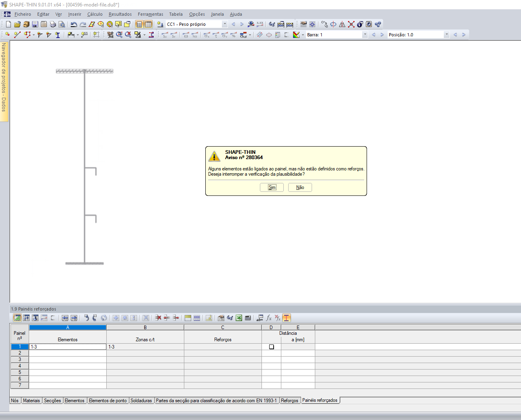Select the I-section insert tool
Viewport: 521px width, 420px height.
click(57, 35)
